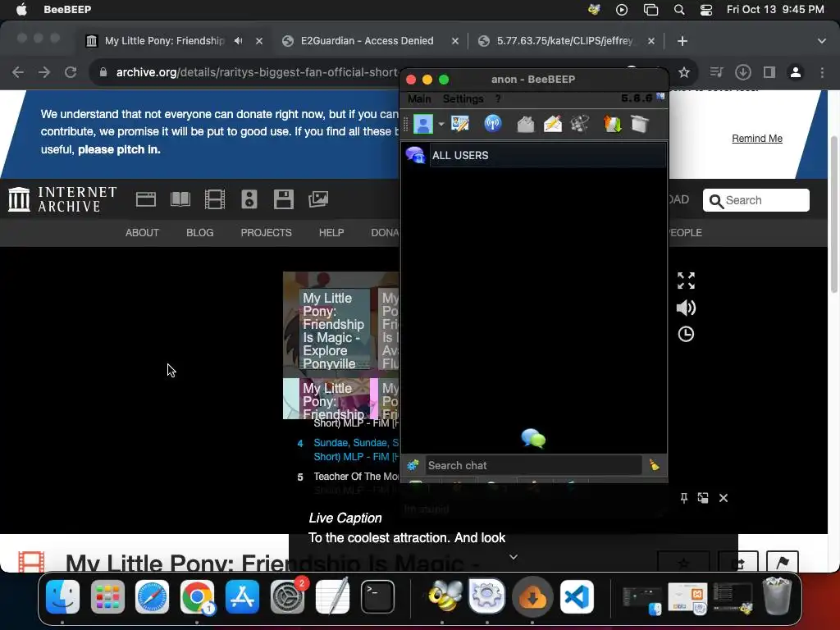
Task: Open Internet Archive home logo
Action: 62,199
